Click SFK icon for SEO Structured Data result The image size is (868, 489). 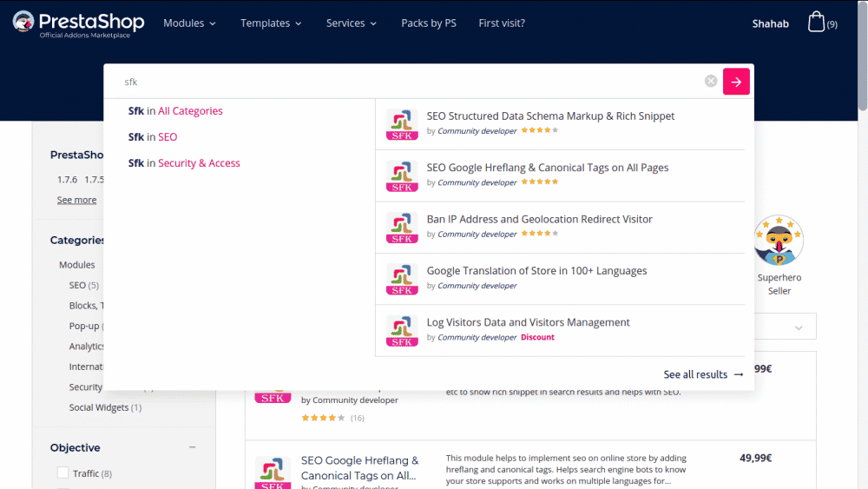(402, 124)
